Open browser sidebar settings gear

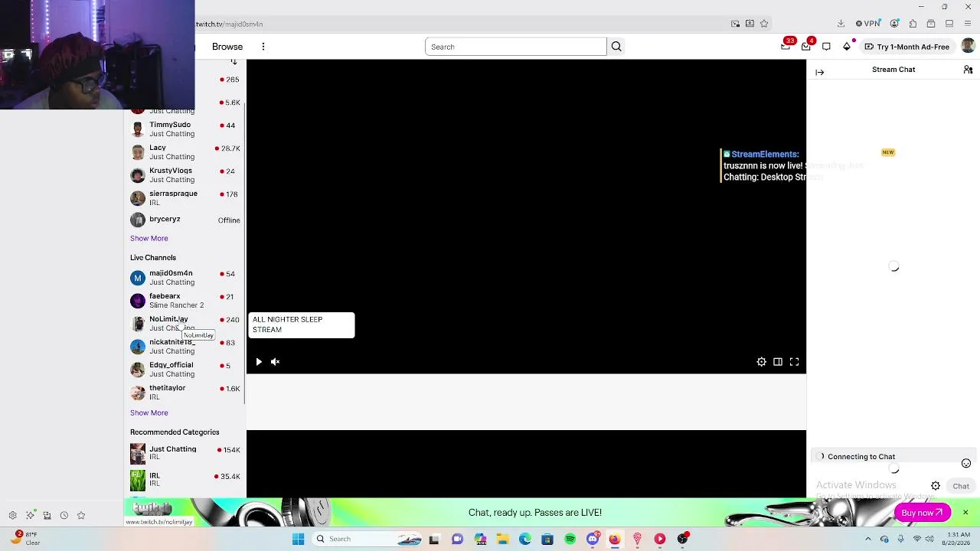12,515
